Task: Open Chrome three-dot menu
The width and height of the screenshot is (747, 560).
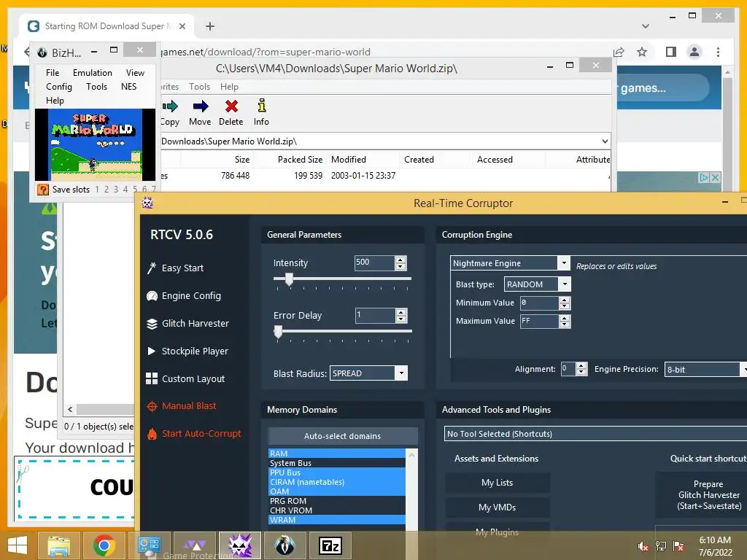Action: (718, 52)
